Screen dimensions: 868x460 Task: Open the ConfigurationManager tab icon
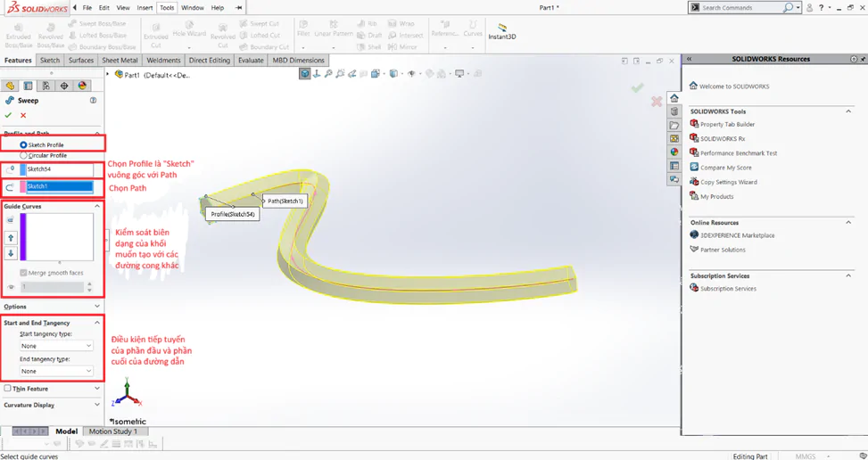[46, 86]
